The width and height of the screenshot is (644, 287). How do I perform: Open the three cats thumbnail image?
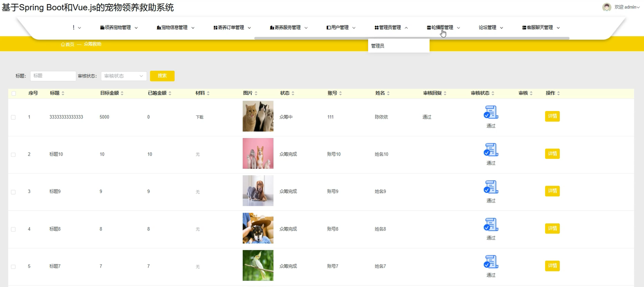click(258, 116)
